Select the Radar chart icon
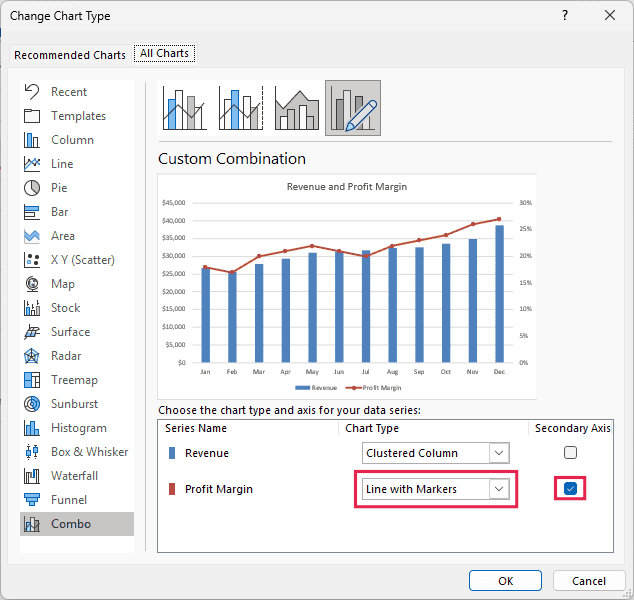Viewport: 634px width, 600px height. pyautogui.click(x=32, y=356)
